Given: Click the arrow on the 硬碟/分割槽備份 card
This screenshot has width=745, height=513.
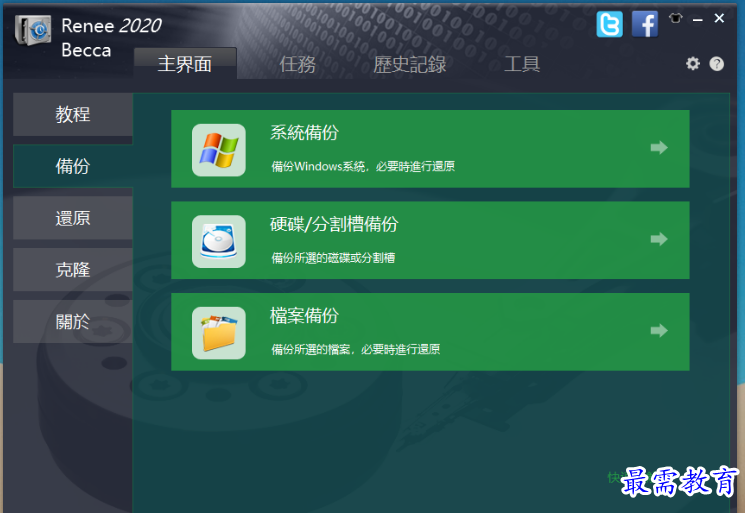Looking at the screenshot, I should (659, 239).
